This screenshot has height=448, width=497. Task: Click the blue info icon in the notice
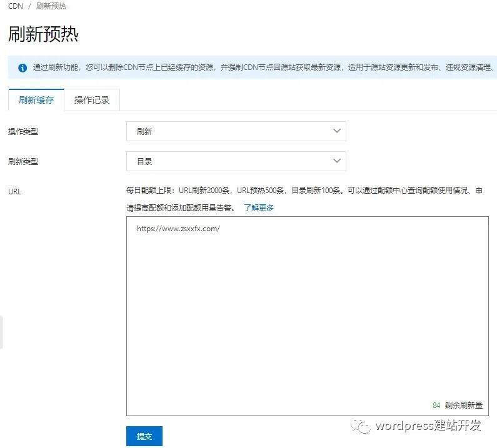pyautogui.click(x=22, y=67)
